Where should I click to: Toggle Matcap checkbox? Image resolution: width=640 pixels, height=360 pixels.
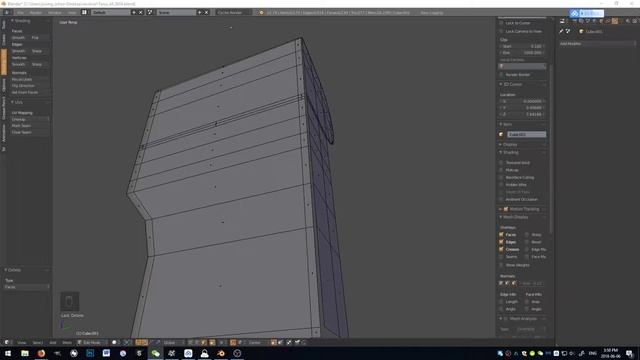pyautogui.click(x=501, y=170)
